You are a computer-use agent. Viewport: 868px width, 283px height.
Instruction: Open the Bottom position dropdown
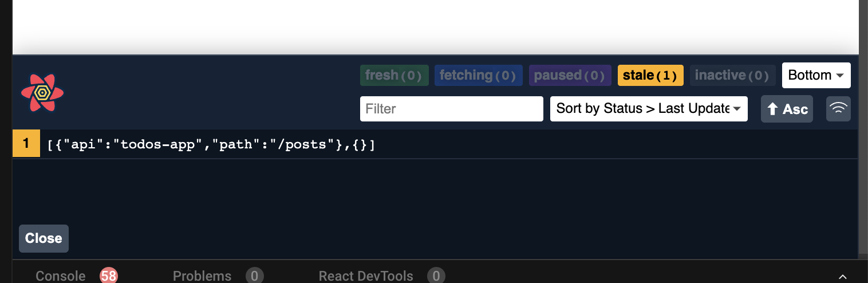[816, 75]
